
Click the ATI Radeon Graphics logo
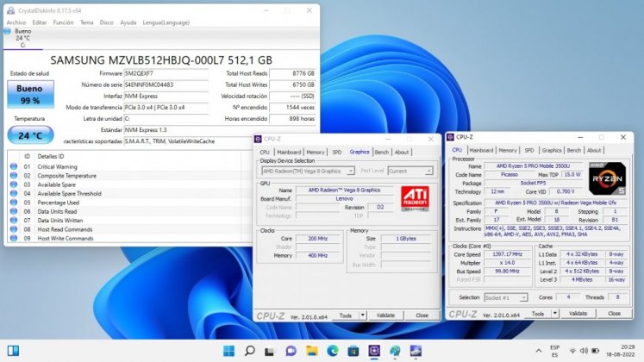click(415, 198)
